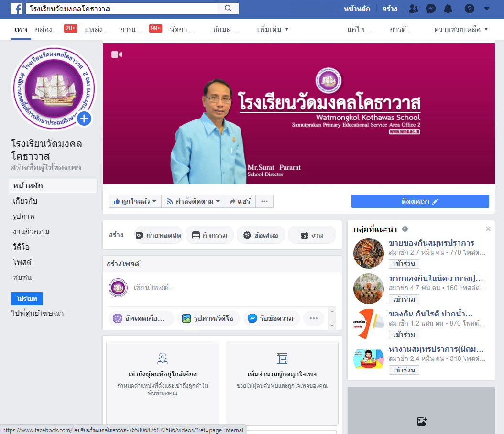504x434 pixels.
Task: Join the ขายของกินในนิคมฯบางปู group
Action: coord(404,299)
